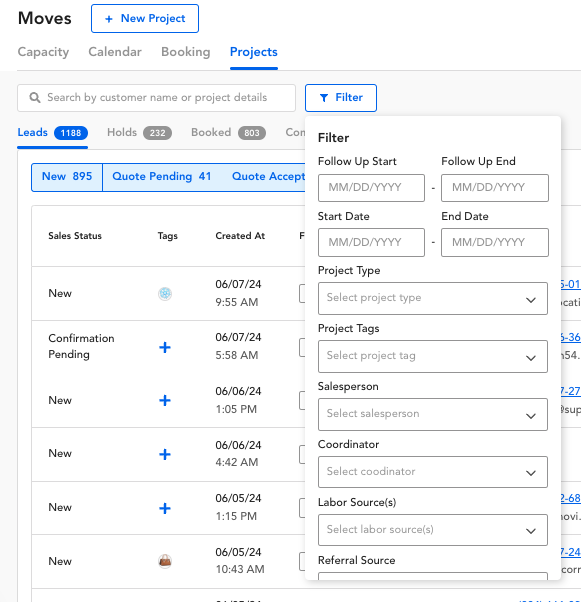Screen dimensions: 581x602
Task: Switch to the Booked tab
Action: (x=228, y=132)
